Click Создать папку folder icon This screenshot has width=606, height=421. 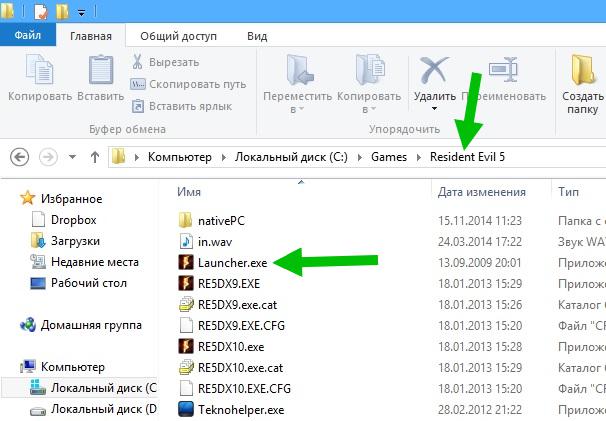click(x=582, y=70)
